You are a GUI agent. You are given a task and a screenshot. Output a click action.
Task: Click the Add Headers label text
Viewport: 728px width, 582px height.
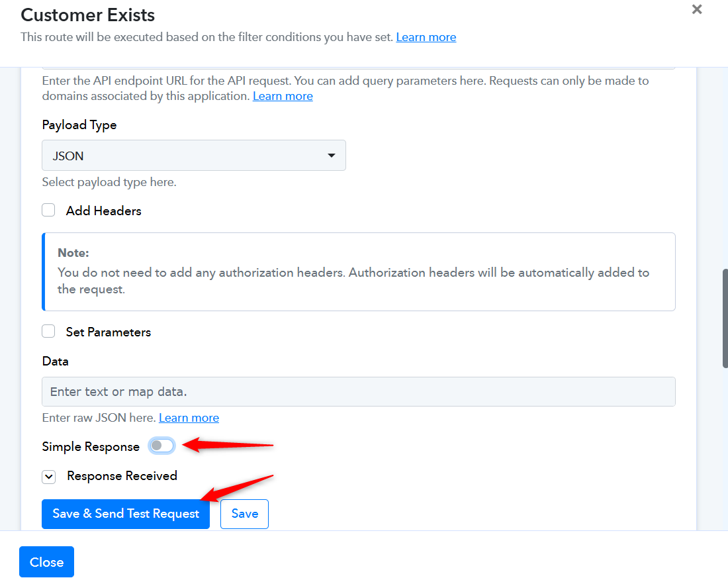(x=103, y=211)
